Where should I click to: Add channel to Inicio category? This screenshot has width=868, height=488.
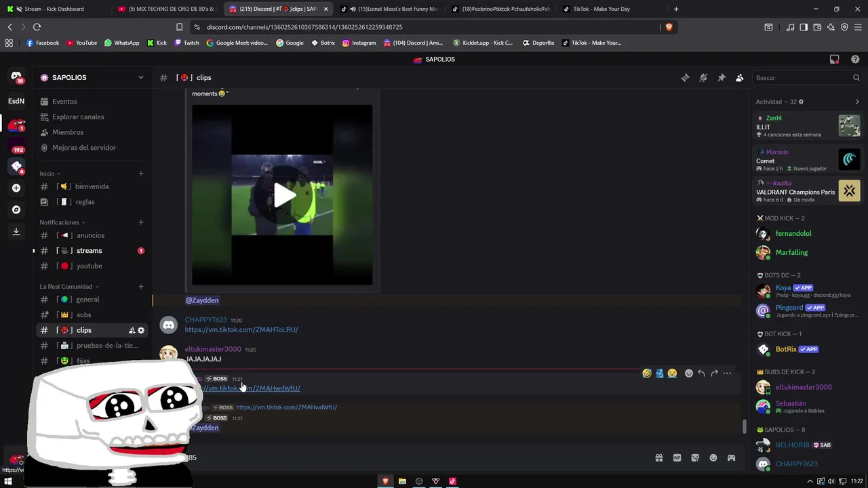[141, 174]
